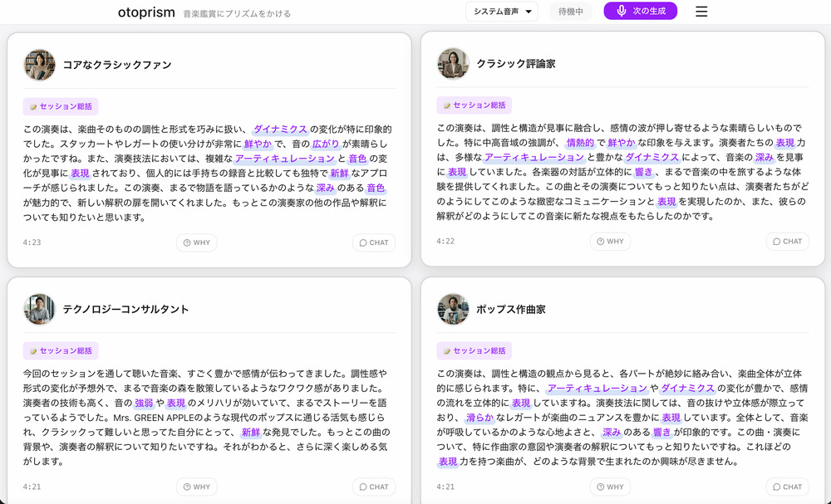Click the microphone 次の生成 button
831x504 pixels.
point(640,11)
